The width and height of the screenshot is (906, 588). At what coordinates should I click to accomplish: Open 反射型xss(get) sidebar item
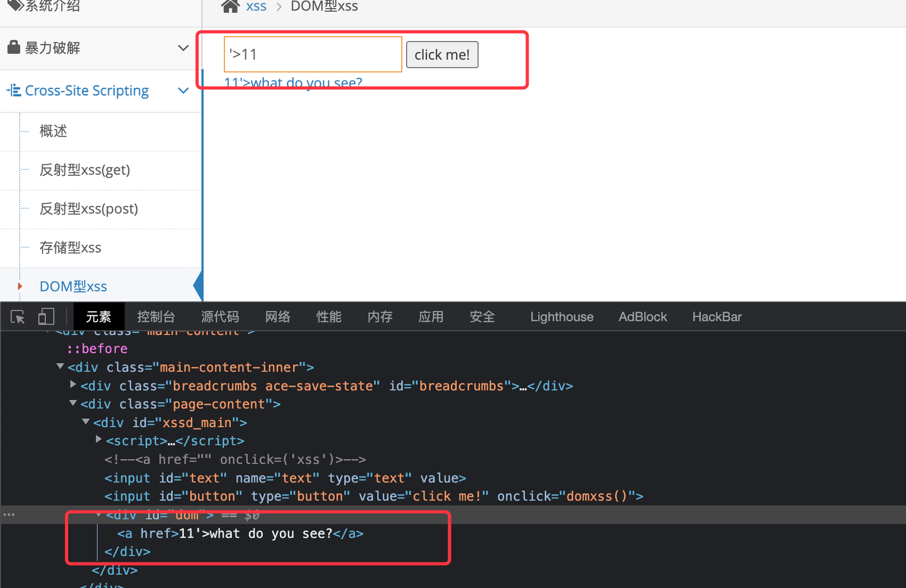[85, 170]
